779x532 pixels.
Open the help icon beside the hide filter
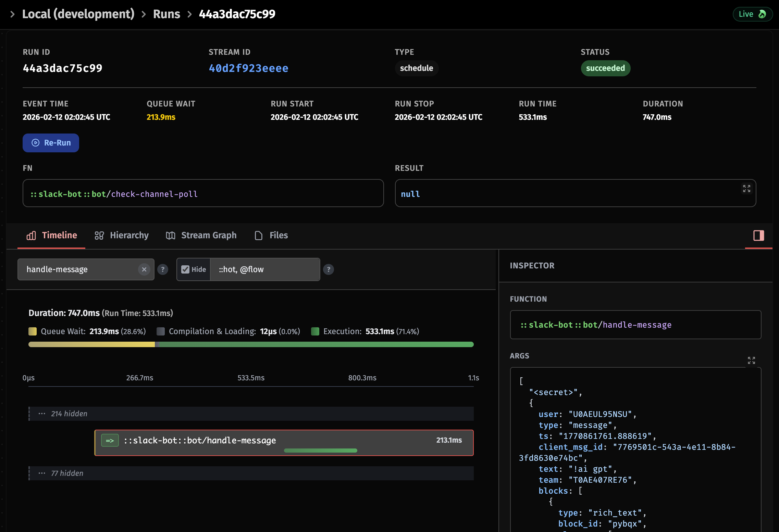tap(329, 270)
